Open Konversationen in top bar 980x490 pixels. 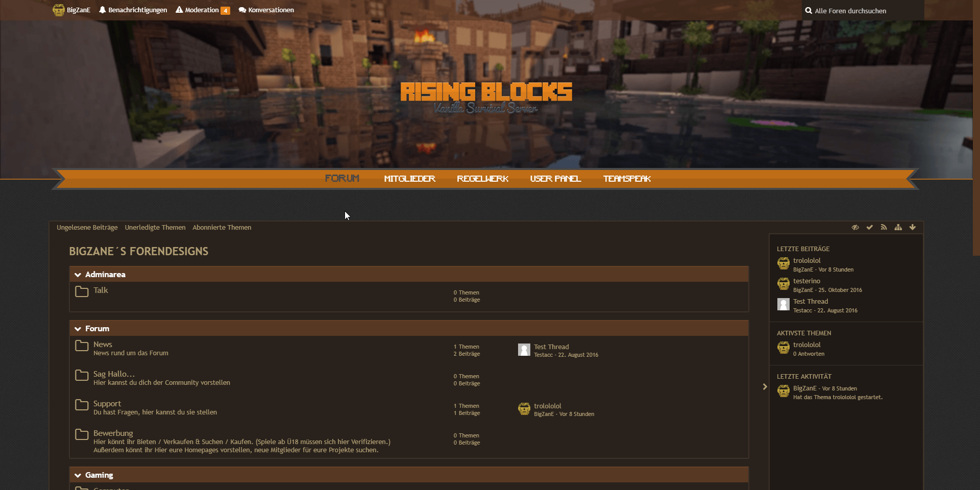coord(266,10)
